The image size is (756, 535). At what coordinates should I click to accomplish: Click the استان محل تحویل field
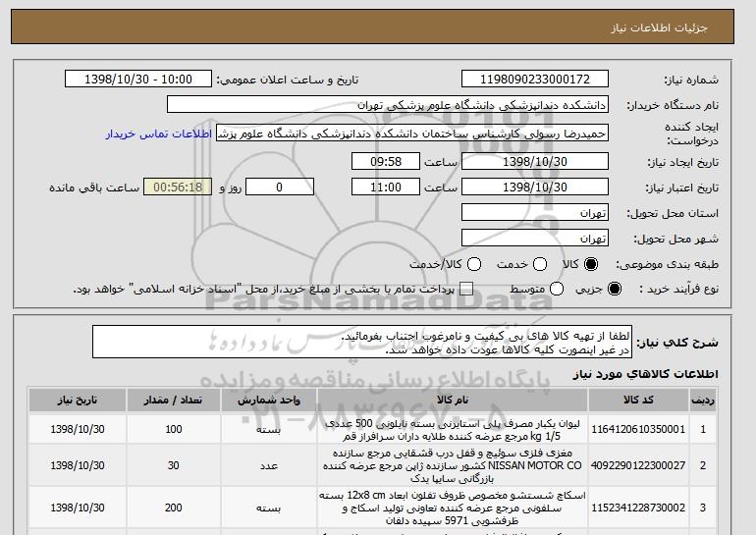pos(535,213)
